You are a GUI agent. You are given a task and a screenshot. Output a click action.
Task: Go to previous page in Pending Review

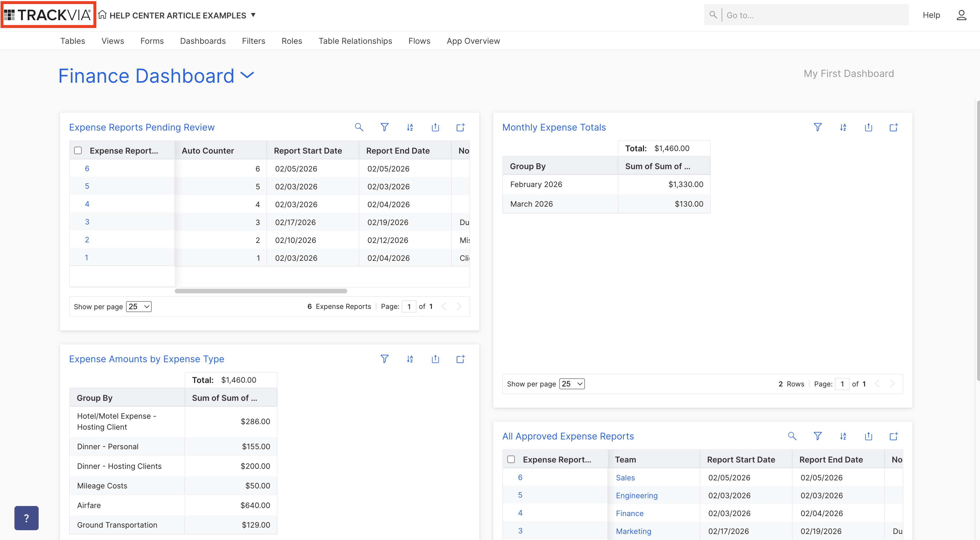click(x=444, y=306)
